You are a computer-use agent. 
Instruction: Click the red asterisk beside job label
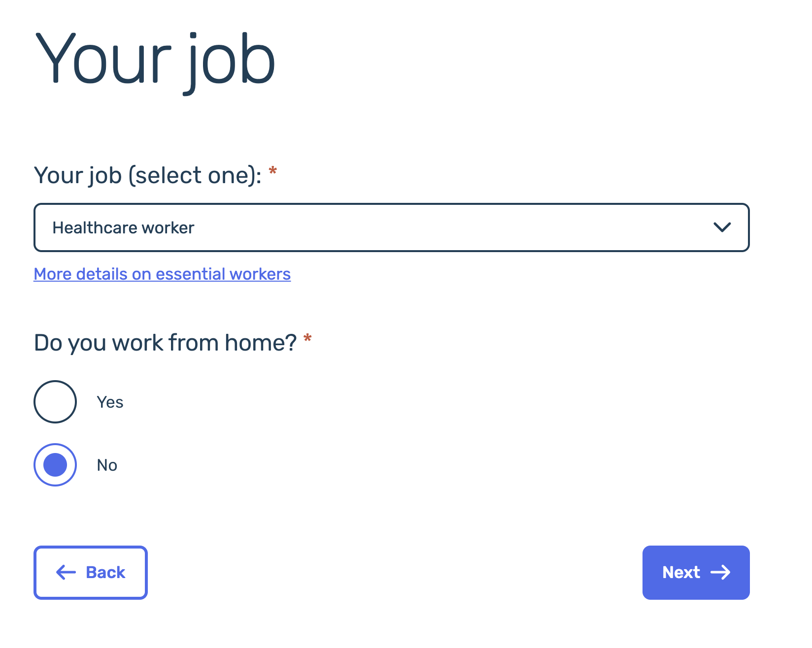click(272, 171)
